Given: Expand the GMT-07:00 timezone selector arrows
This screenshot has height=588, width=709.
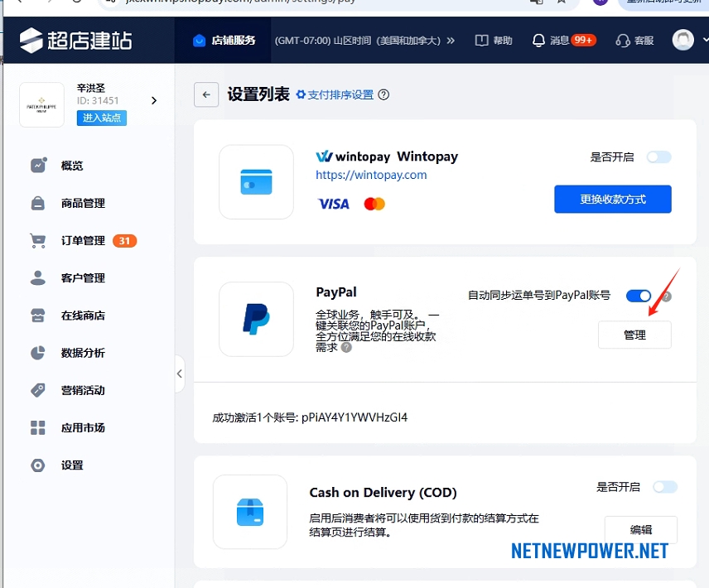Looking at the screenshot, I should pos(451,41).
